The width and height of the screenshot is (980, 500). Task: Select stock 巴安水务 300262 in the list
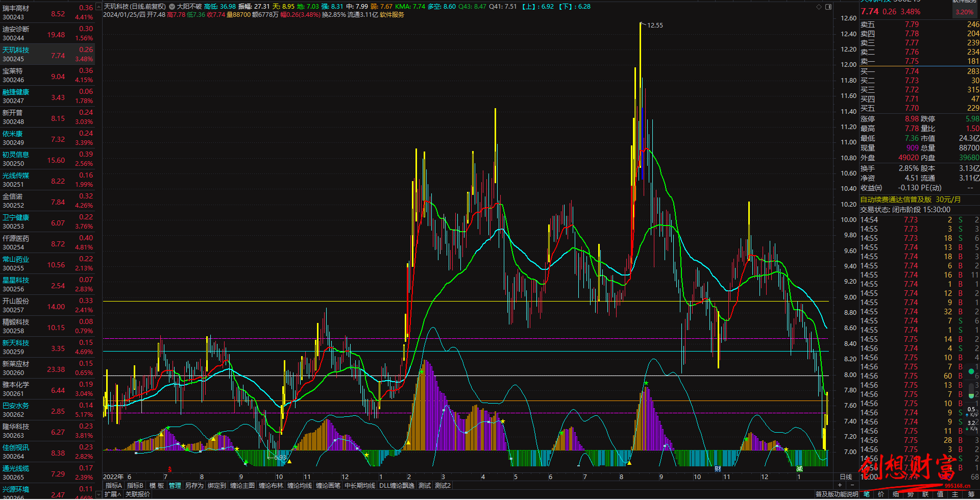click(47, 410)
